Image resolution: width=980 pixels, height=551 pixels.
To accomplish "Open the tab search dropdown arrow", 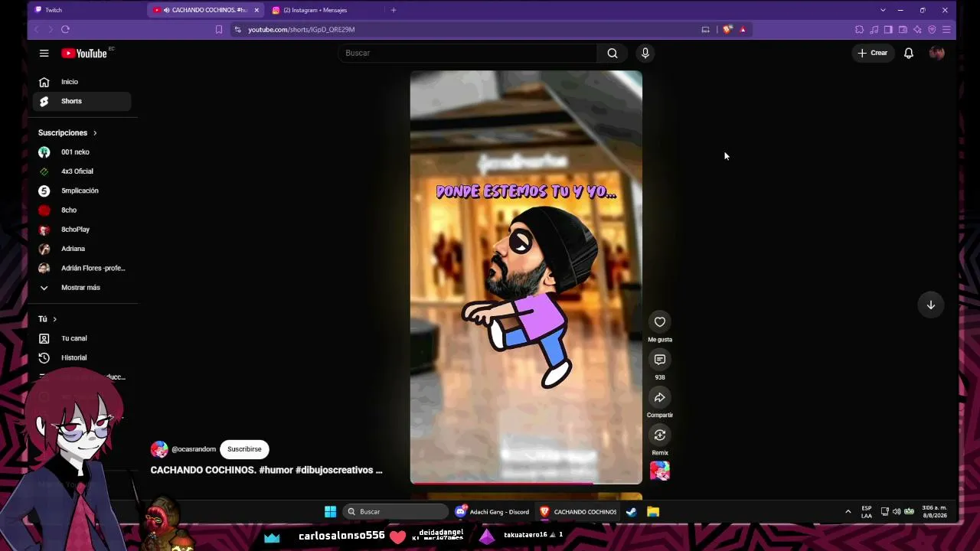I will point(883,10).
